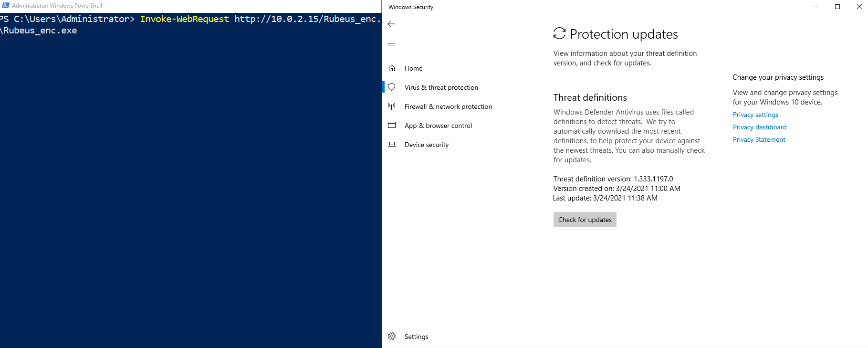Click the PowerShell window title bar
868x348 pixels.
point(191,6)
